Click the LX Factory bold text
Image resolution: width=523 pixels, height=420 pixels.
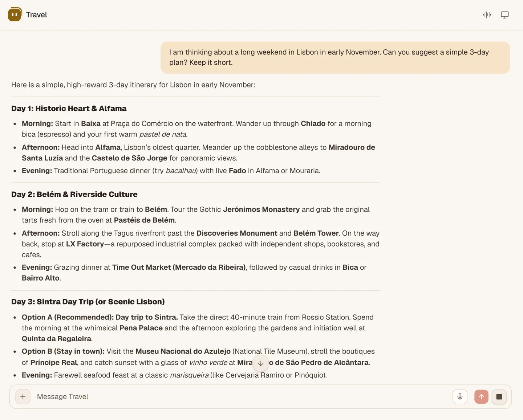[x=85, y=244]
